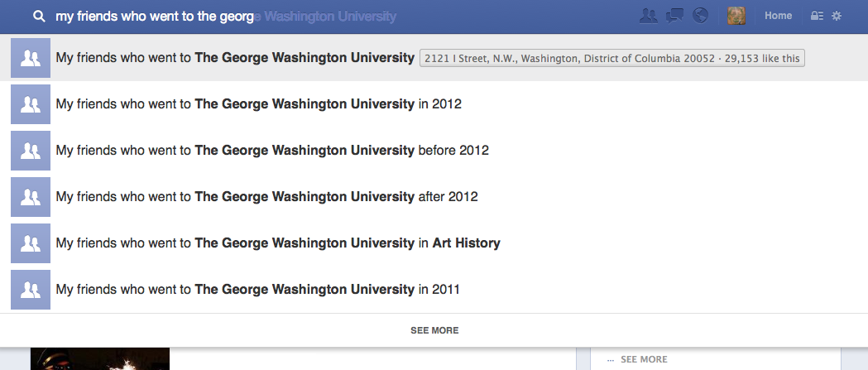This screenshot has width=868, height=370.
Task: Open the privacy shortcuts lock icon
Action: click(x=817, y=16)
